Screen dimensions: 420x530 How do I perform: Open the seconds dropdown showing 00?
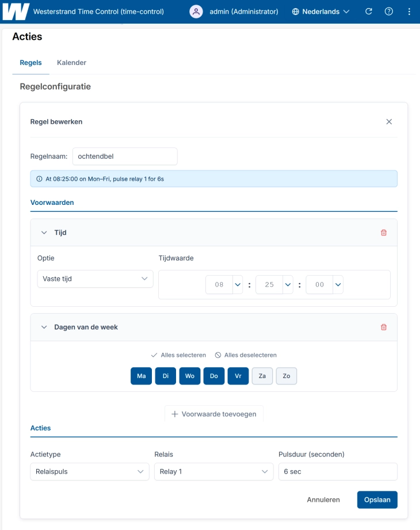pos(338,285)
